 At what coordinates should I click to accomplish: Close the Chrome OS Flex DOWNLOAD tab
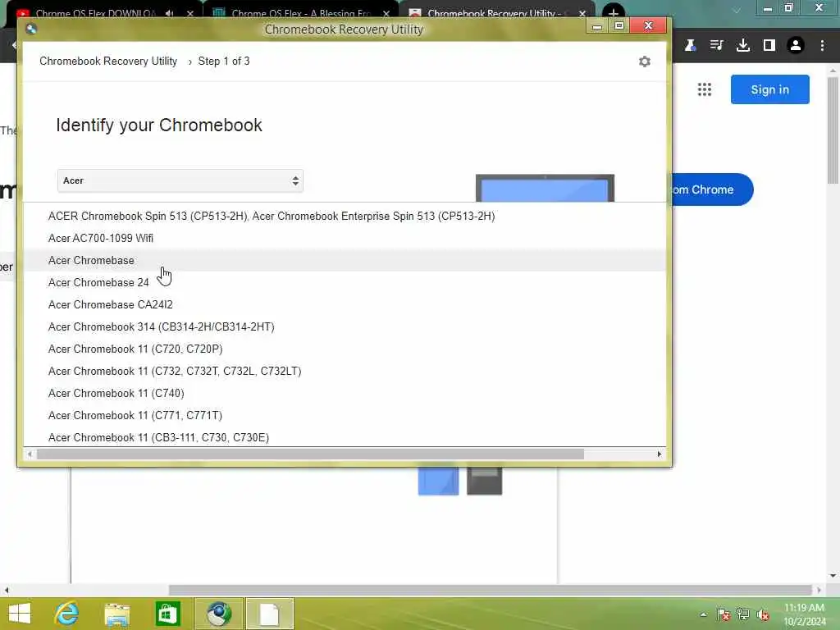coord(190,13)
